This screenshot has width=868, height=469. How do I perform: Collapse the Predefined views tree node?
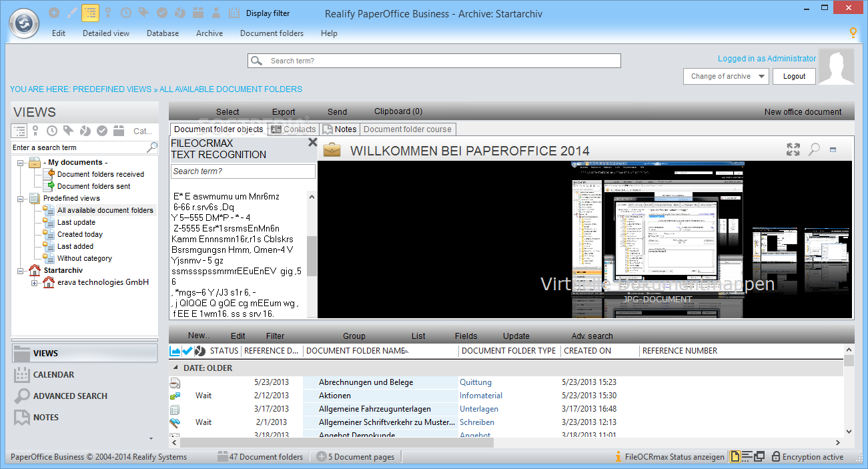tap(19, 198)
